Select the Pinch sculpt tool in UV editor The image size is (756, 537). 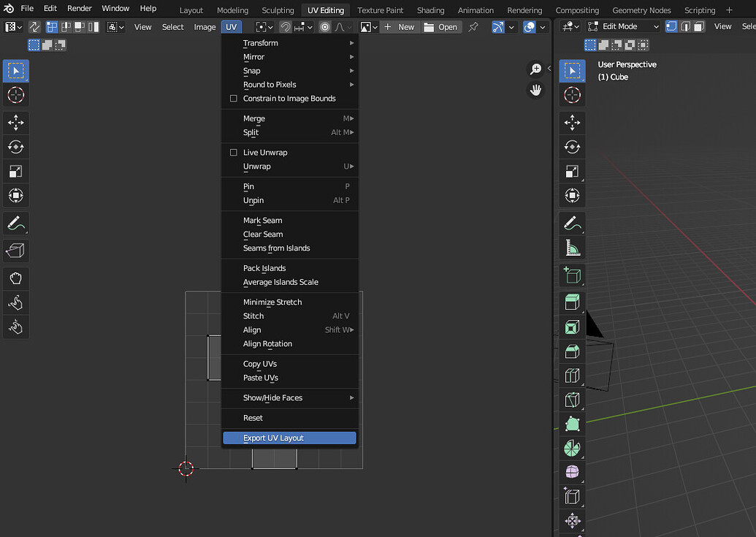pyautogui.click(x=16, y=327)
